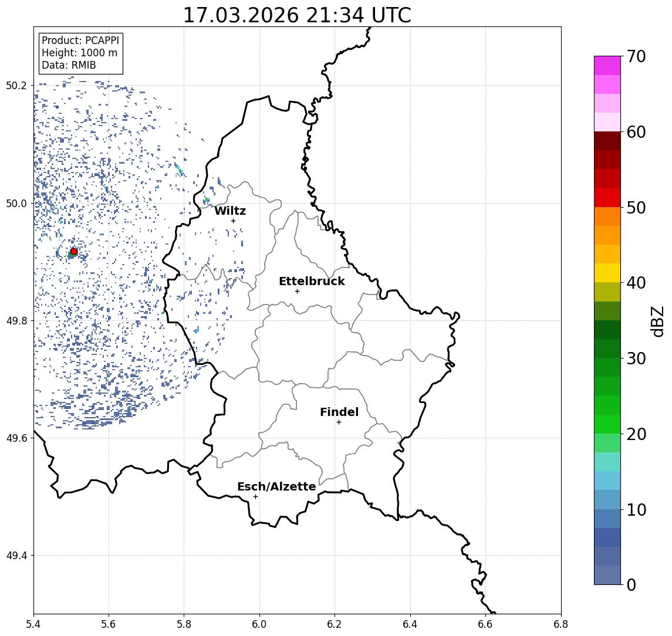Click latitude axis label 49.8
The height and width of the screenshot is (636, 672).
point(16,321)
